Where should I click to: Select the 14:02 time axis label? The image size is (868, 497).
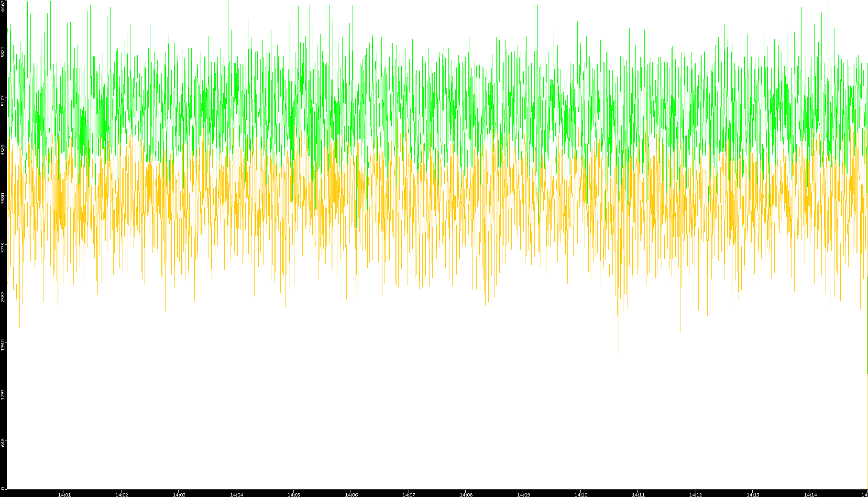(121, 495)
